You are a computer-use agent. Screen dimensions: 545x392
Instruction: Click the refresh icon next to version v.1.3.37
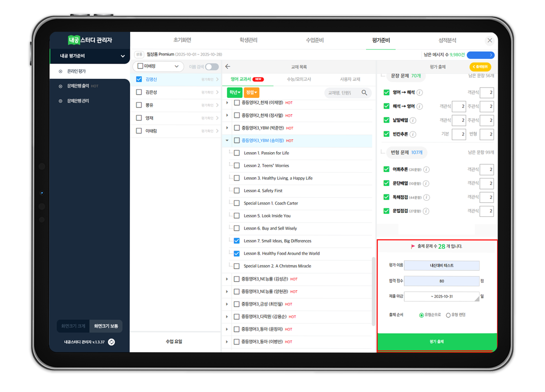tap(111, 342)
